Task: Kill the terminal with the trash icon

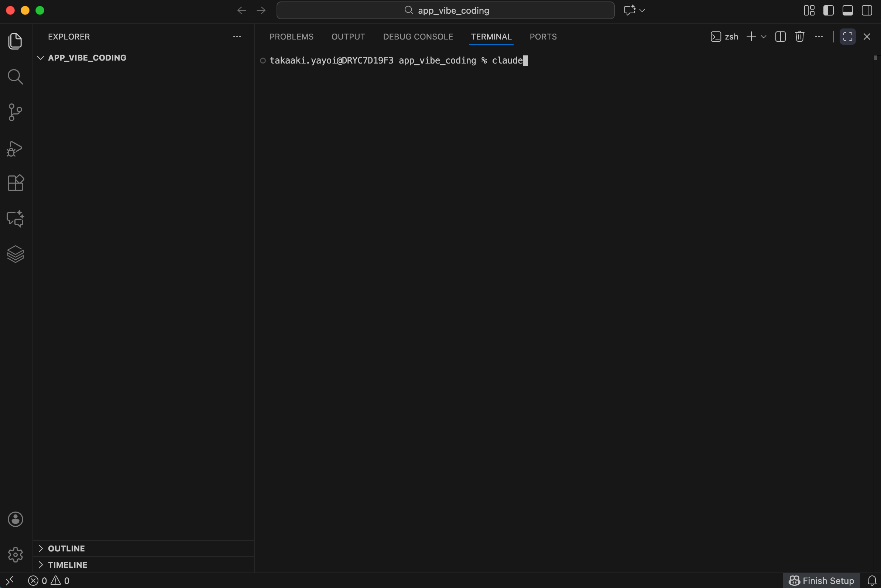Action: [x=800, y=36]
